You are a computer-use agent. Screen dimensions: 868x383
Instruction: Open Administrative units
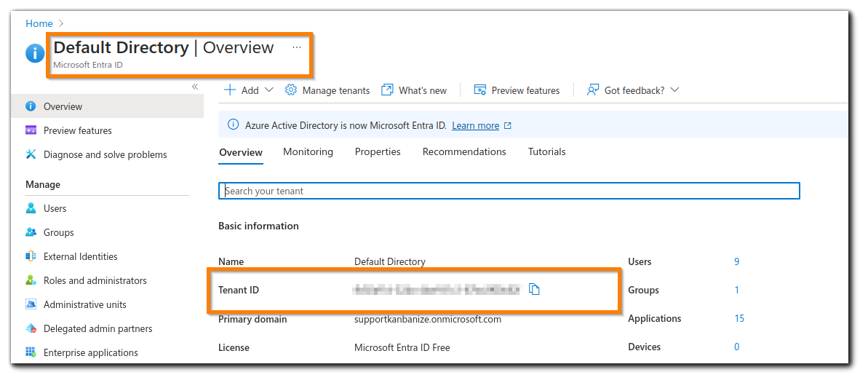pyautogui.click(x=84, y=304)
